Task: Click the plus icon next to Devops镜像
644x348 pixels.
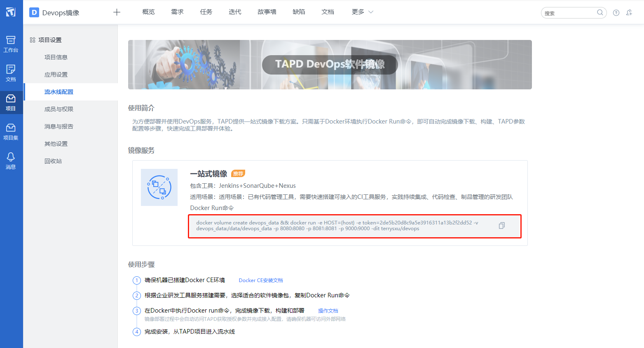Action: [117, 12]
